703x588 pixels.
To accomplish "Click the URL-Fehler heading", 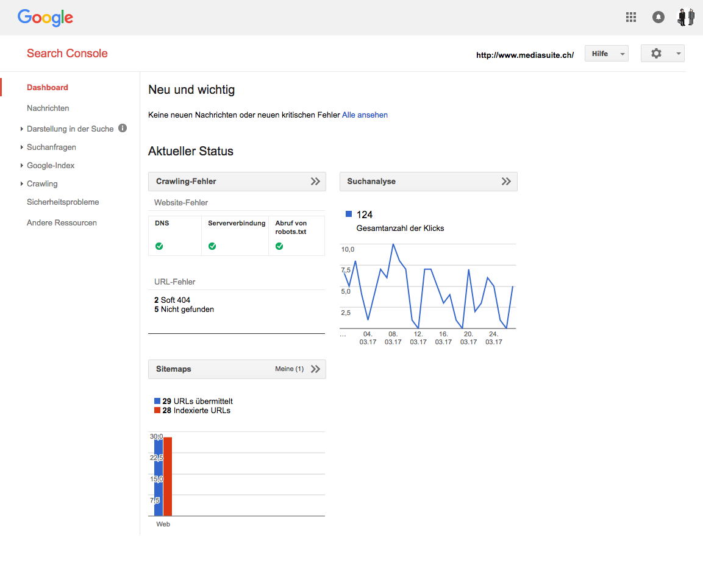I will [175, 282].
